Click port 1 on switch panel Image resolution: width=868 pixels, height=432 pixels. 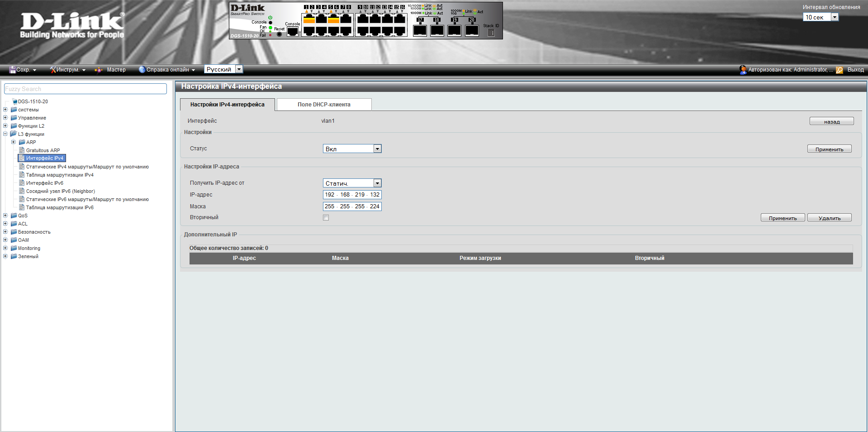(309, 19)
